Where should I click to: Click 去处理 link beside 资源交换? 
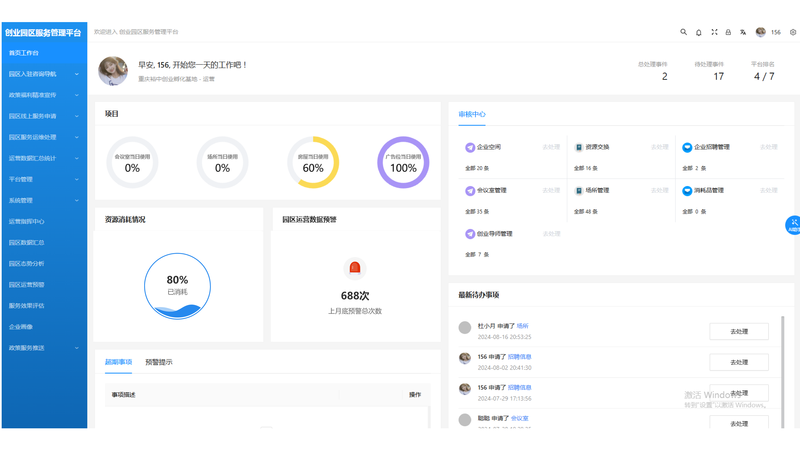click(660, 147)
